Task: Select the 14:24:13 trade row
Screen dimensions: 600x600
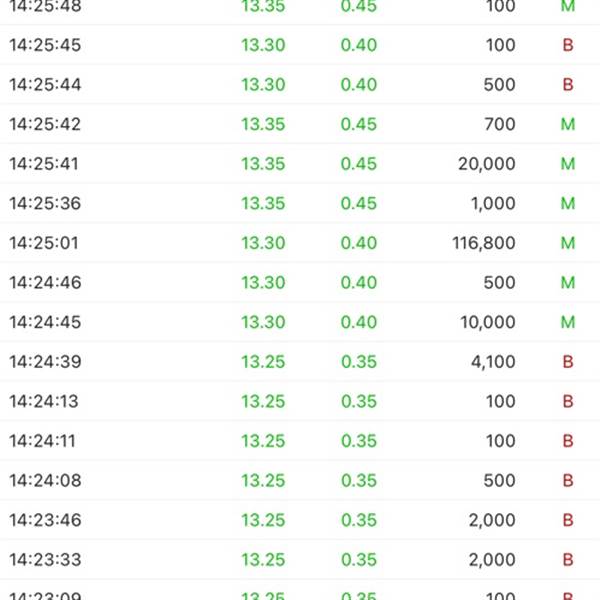Action: [300, 401]
